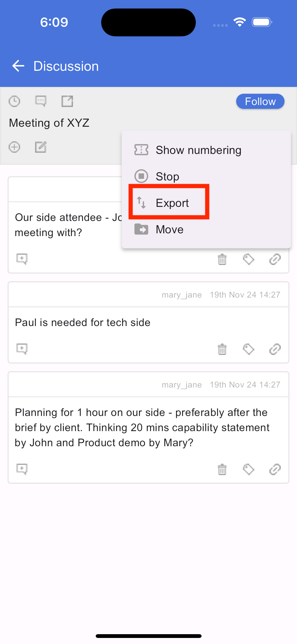Open the comments speech bubble icon
Image resolution: width=297 pixels, height=644 pixels.
pyautogui.click(x=41, y=101)
